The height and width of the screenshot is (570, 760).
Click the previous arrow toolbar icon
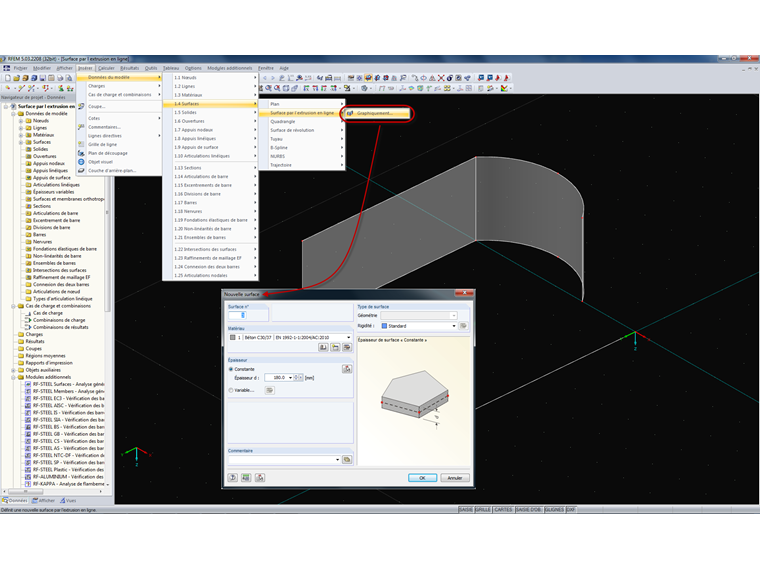[265, 78]
